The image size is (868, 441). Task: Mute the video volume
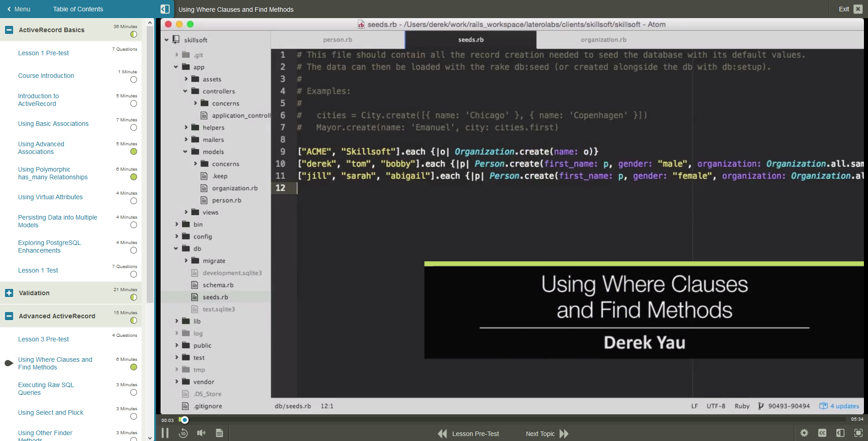[201, 433]
